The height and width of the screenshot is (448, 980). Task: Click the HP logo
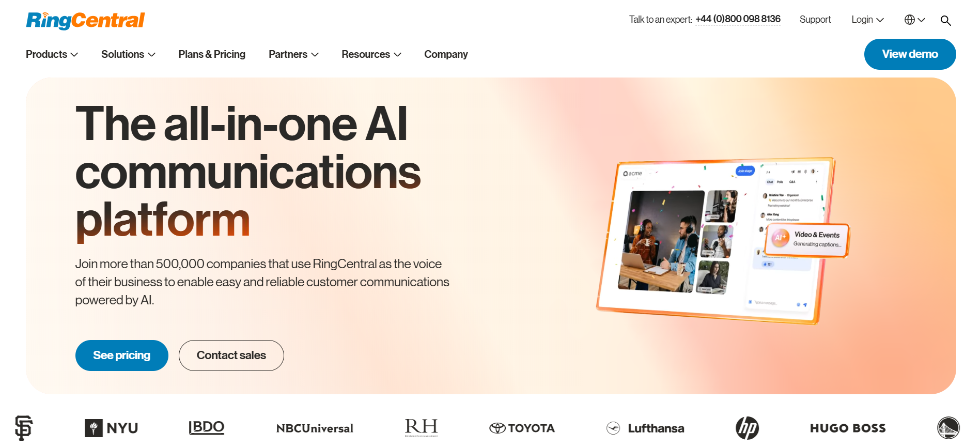tap(747, 428)
